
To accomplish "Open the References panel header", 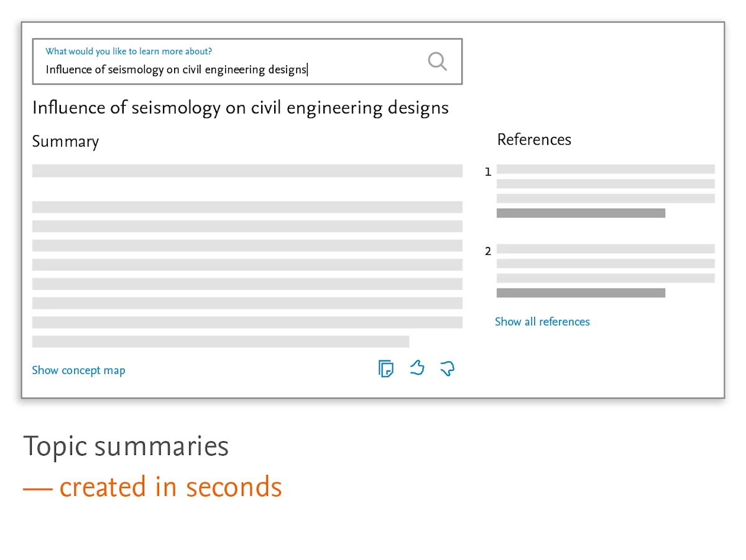I will coord(534,139).
